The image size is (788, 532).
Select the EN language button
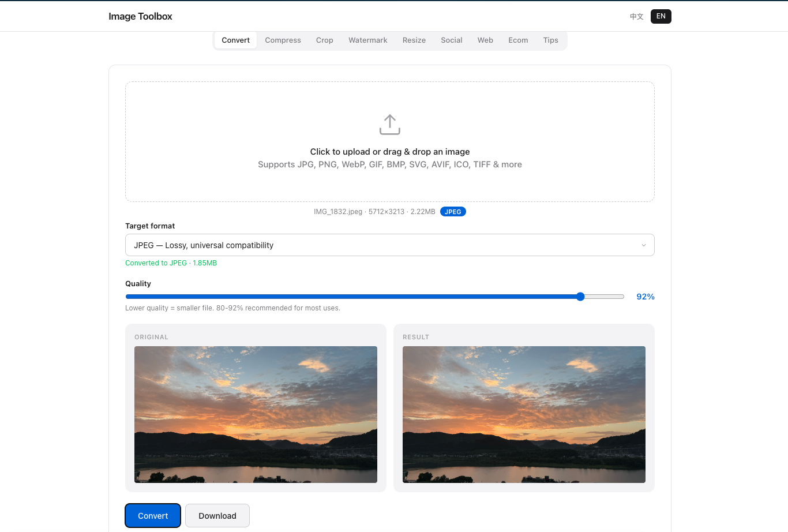pyautogui.click(x=661, y=16)
